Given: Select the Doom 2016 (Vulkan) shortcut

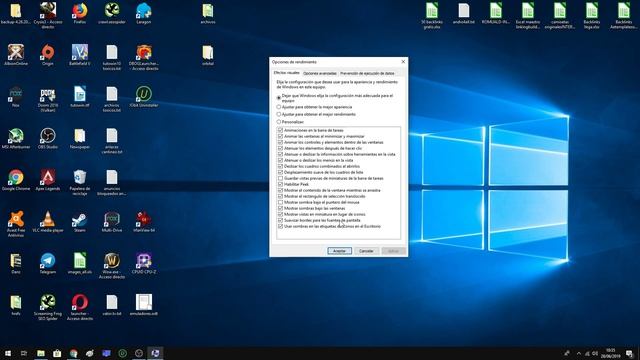Looking at the screenshot, I should click(48, 99).
